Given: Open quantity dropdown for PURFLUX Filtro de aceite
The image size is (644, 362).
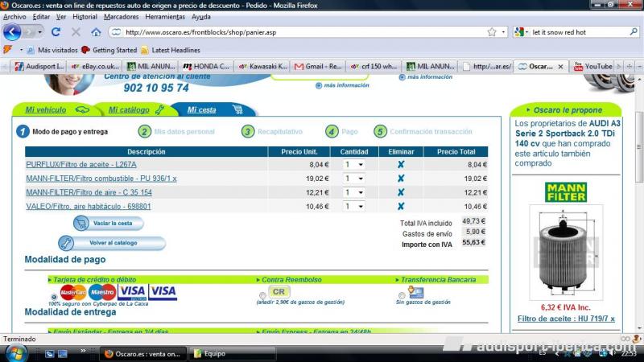Looking at the screenshot, I should 353,165.
